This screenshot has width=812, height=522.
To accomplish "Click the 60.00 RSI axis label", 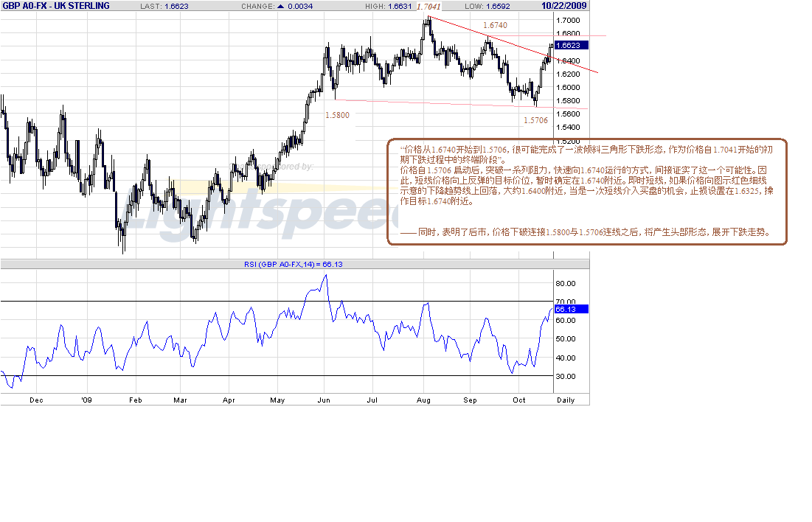I will click(x=566, y=321).
